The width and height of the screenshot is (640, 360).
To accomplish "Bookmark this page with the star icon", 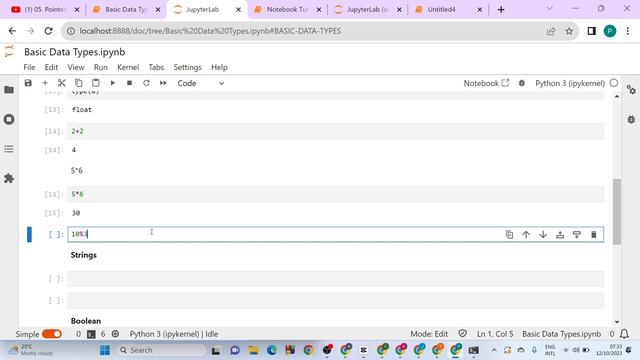I will pos(569,31).
